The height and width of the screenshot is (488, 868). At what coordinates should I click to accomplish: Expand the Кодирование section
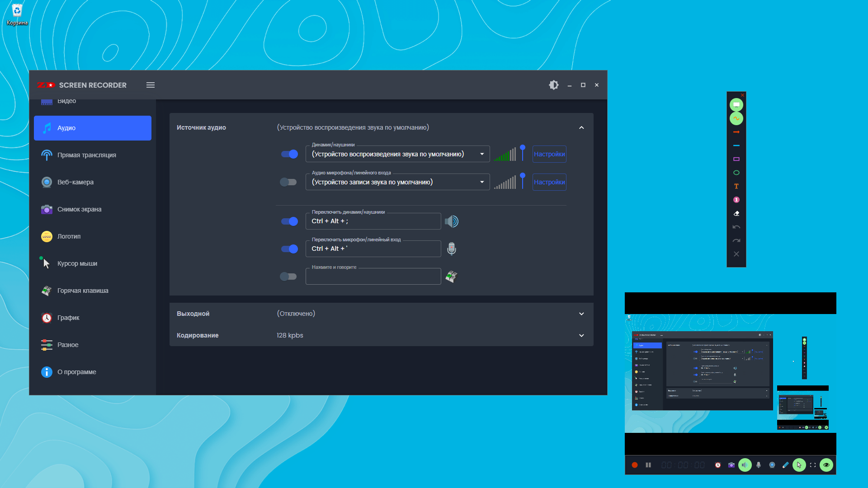(x=581, y=335)
